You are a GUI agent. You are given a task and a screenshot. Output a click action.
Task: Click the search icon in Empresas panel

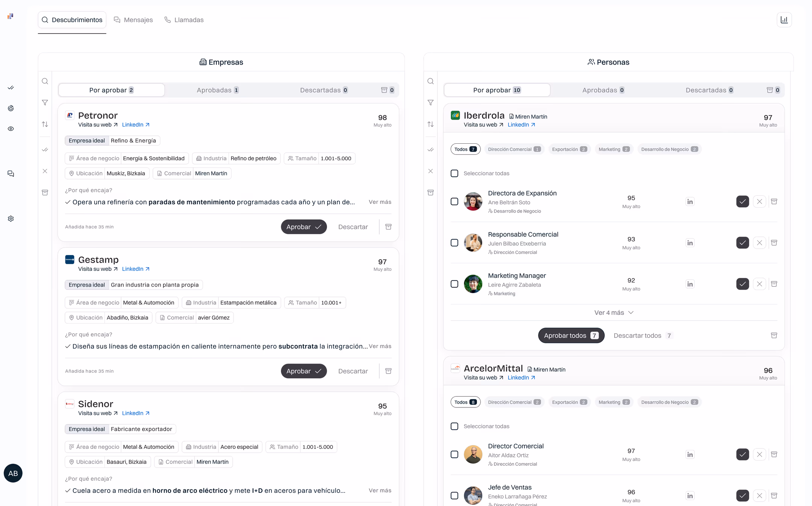pyautogui.click(x=45, y=81)
